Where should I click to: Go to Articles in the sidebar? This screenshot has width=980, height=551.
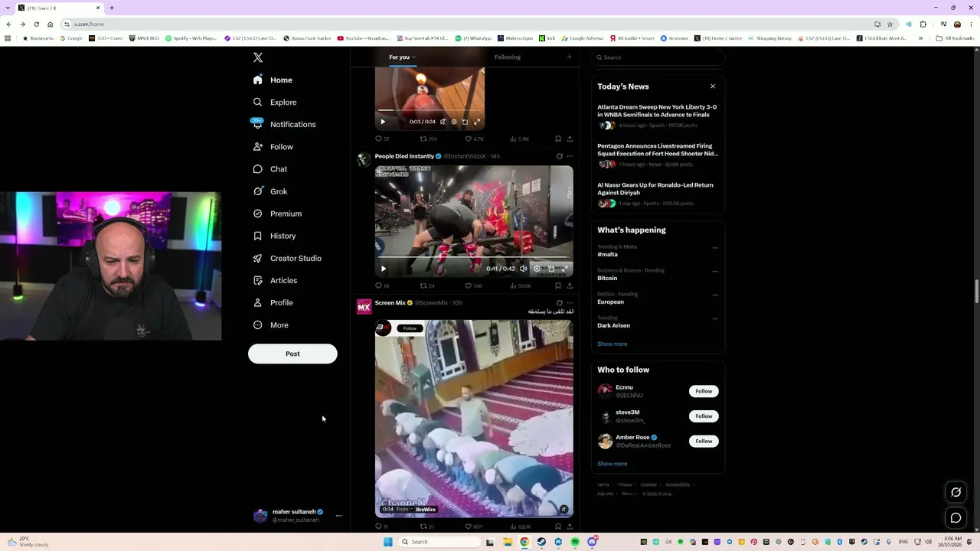275,280
